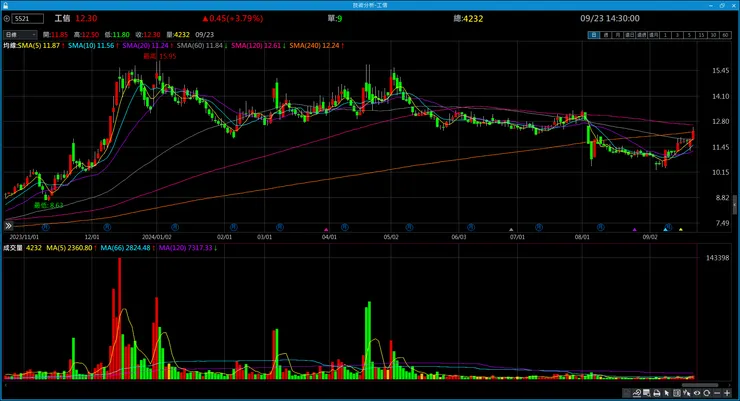Image resolution: width=740 pixels, height=401 pixels.
Task: Expand the side panel with double-chevron button
Action: [x=8, y=226]
